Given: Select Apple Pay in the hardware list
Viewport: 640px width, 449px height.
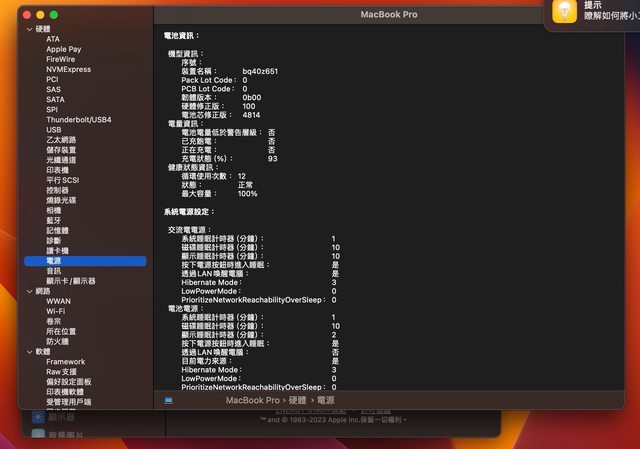Looking at the screenshot, I should click(x=63, y=49).
